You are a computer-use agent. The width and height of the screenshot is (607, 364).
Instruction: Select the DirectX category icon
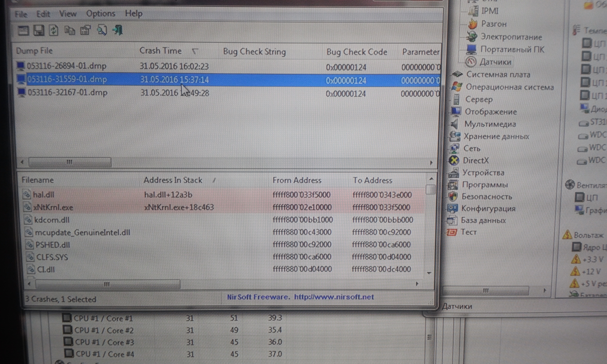tap(454, 160)
